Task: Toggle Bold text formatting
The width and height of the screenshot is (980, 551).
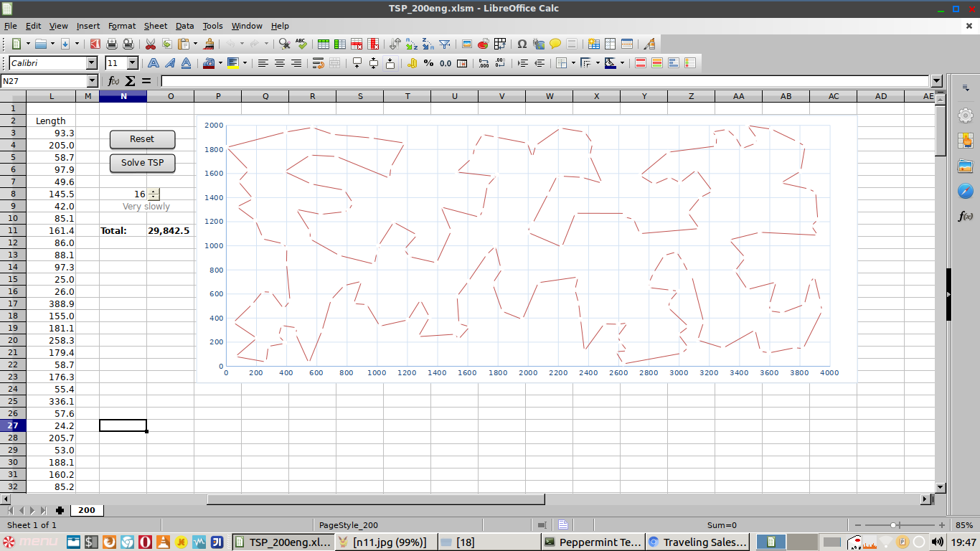Action: click(153, 63)
